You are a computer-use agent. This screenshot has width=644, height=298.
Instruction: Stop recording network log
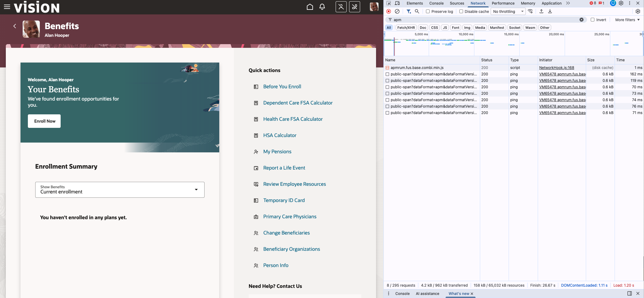tap(388, 11)
